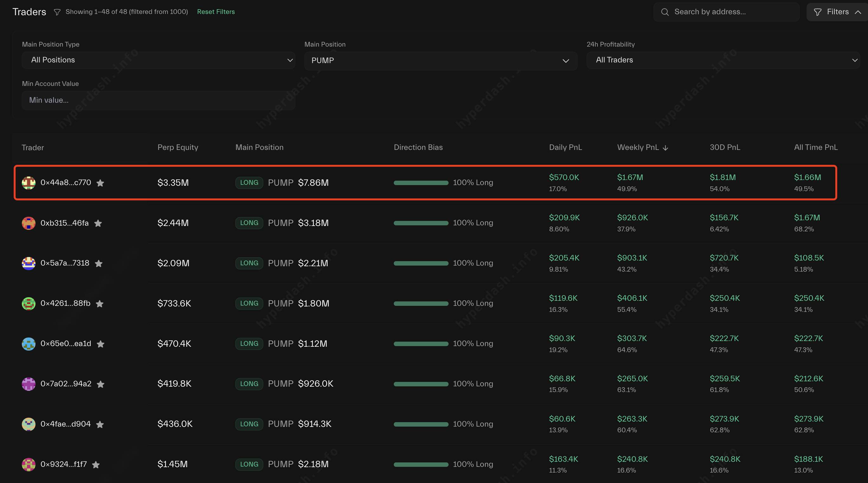Click avatar of trader 0x65e0...ea1d
The width and height of the screenshot is (868, 483).
point(29,344)
